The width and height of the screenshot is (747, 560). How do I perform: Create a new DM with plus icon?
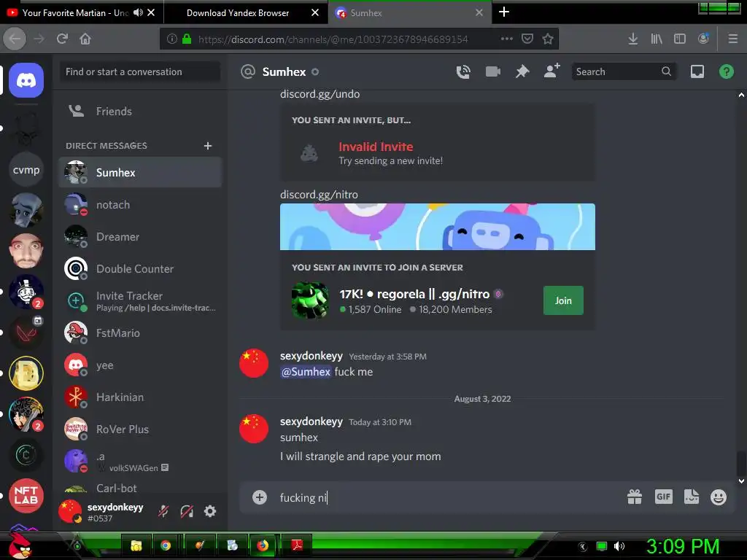(208, 146)
